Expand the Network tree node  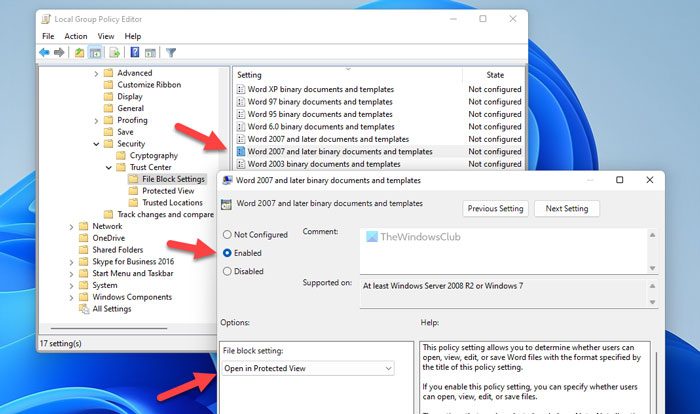point(71,227)
